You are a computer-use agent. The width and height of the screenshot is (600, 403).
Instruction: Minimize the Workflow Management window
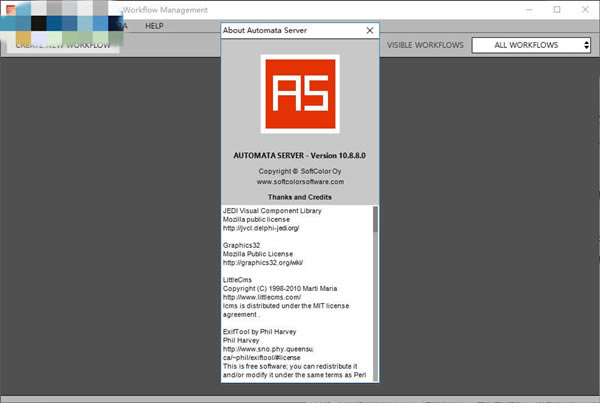point(529,10)
